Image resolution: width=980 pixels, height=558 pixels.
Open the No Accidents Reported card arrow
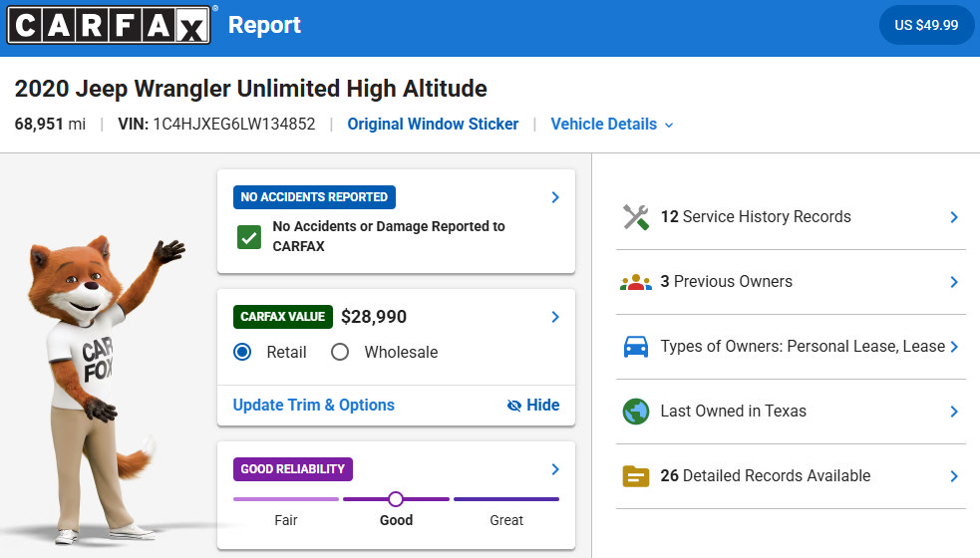point(555,197)
